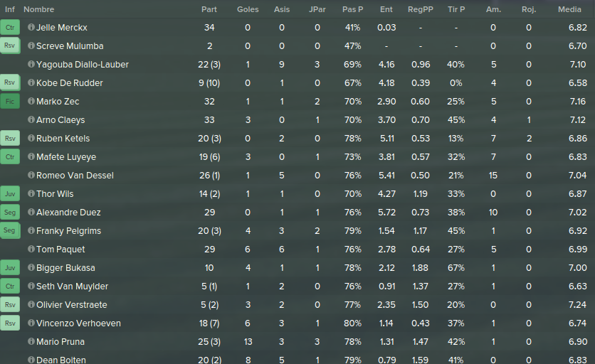Viewport: 595px width, 364px height.
Task: Click the Ctr badge on Jelle Merckx row
Action: (x=10, y=28)
